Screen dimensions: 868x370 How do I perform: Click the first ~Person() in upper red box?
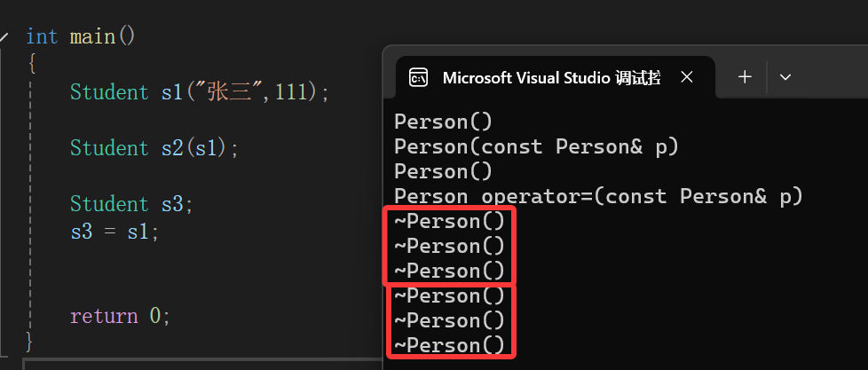point(449,221)
